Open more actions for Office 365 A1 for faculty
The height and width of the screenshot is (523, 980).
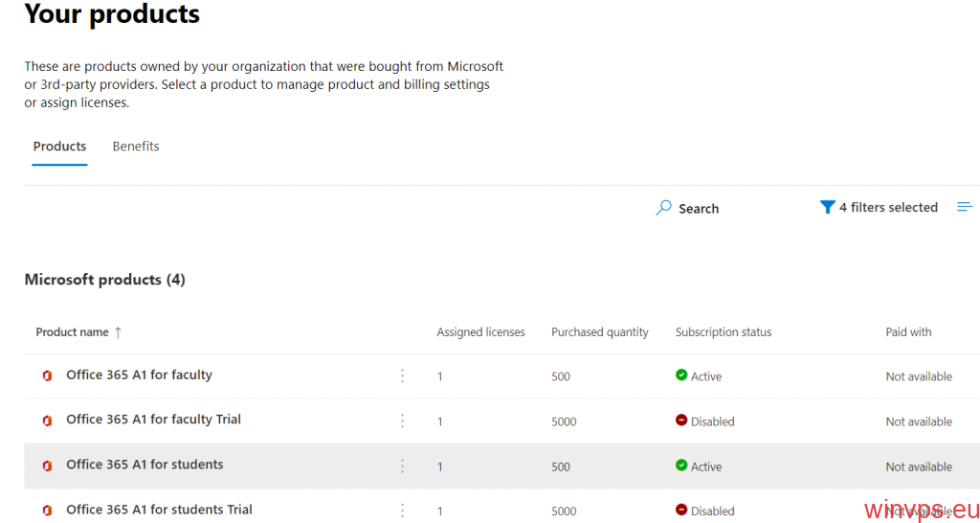tap(402, 375)
